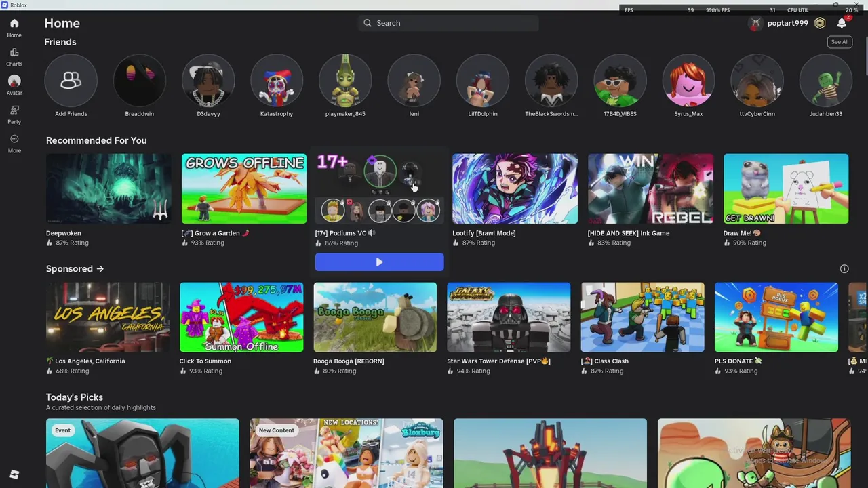Open Star Wars Tower Defense thumbnail
Image resolution: width=868 pixels, height=488 pixels.
pyautogui.click(x=509, y=317)
